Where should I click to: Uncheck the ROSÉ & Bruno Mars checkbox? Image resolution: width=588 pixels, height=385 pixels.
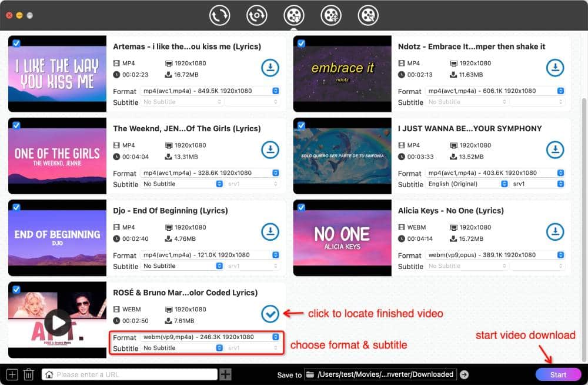click(x=16, y=289)
